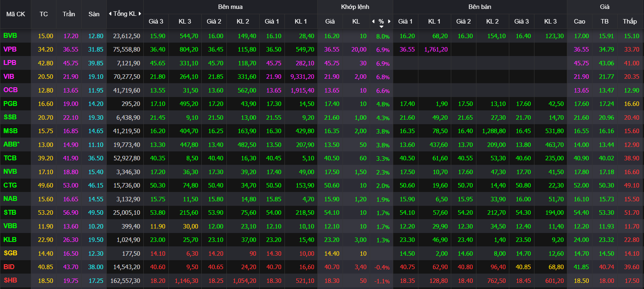Open the KLB stock symbol

point(10,239)
